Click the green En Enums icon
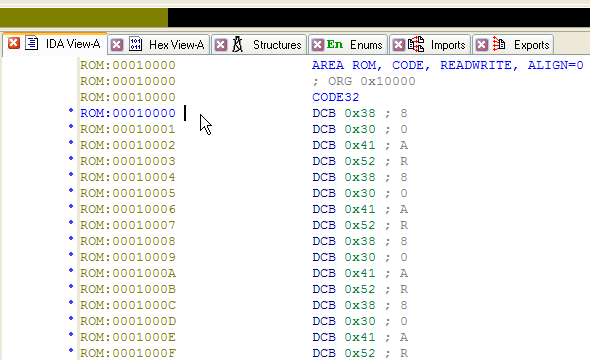The height and width of the screenshot is (360, 590). (335, 44)
